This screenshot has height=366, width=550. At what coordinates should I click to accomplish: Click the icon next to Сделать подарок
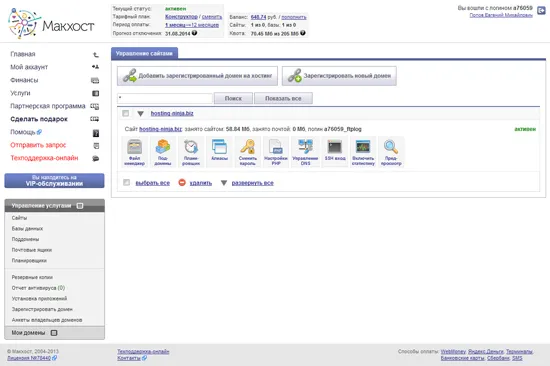95,119
